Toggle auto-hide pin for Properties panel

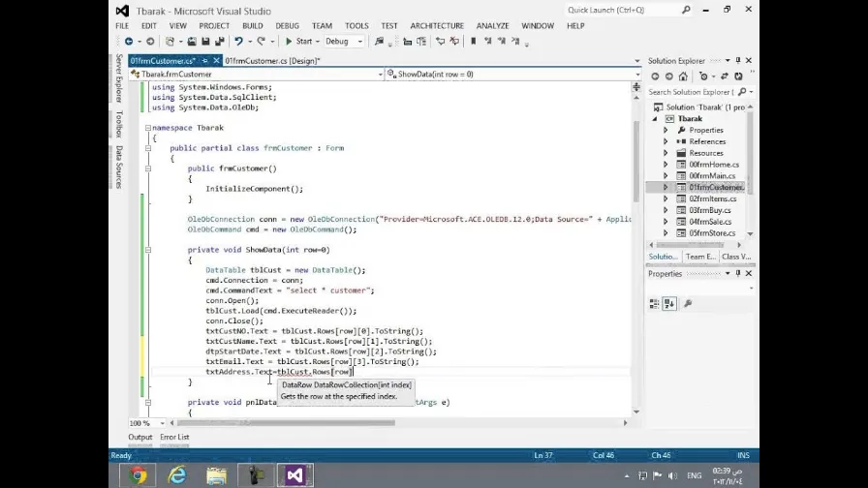click(x=738, y=273)
